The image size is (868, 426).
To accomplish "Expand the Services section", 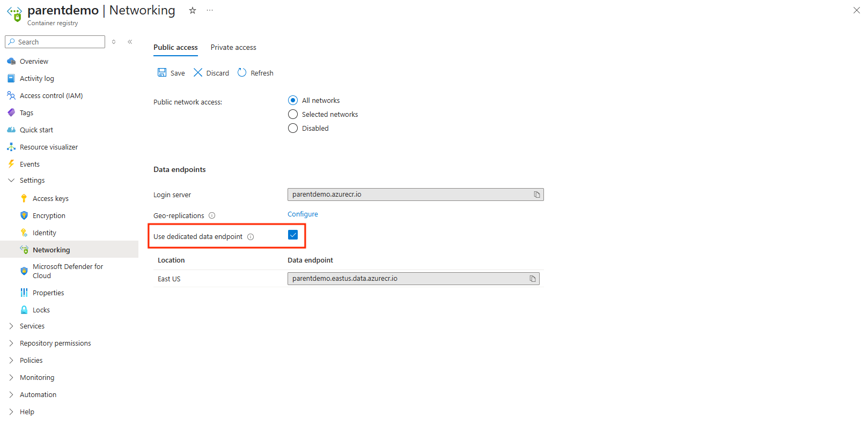I will [11, 326].
